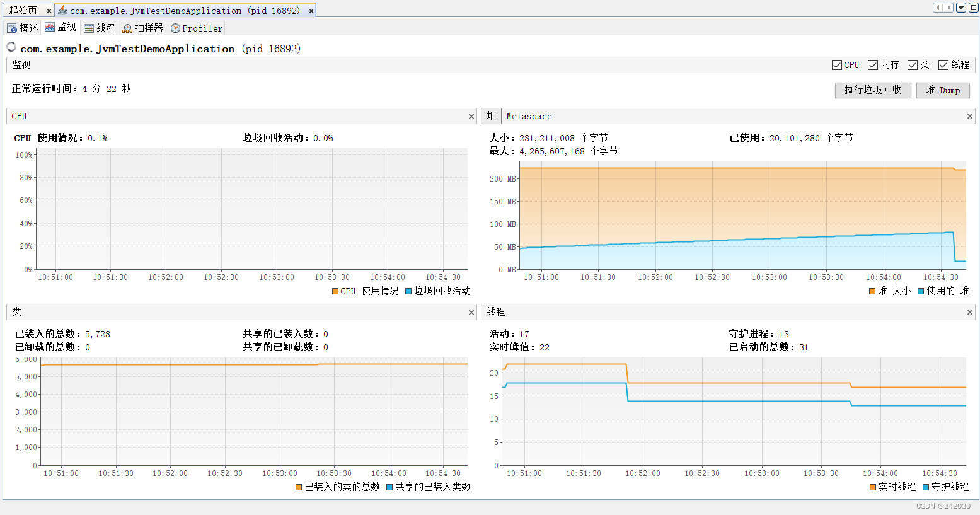
Task: Click the 已卸载的总数 0 value
Action: tap(88, 347)
